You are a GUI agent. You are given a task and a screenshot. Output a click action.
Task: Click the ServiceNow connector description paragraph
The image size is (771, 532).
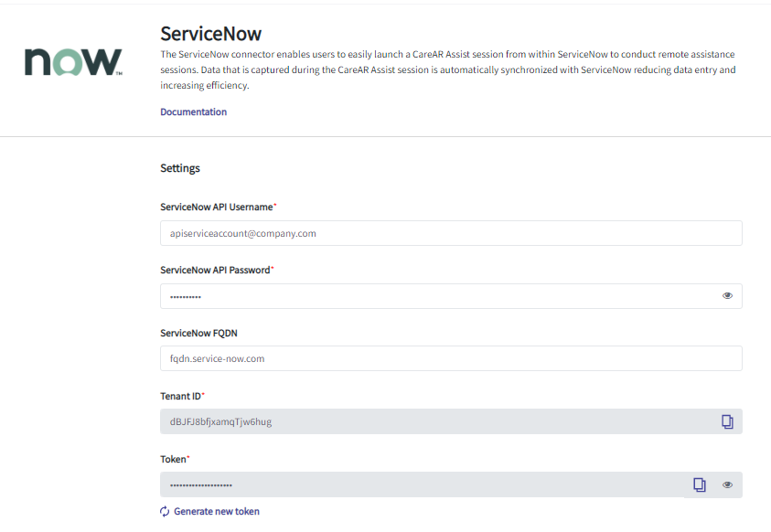(448, 69)
